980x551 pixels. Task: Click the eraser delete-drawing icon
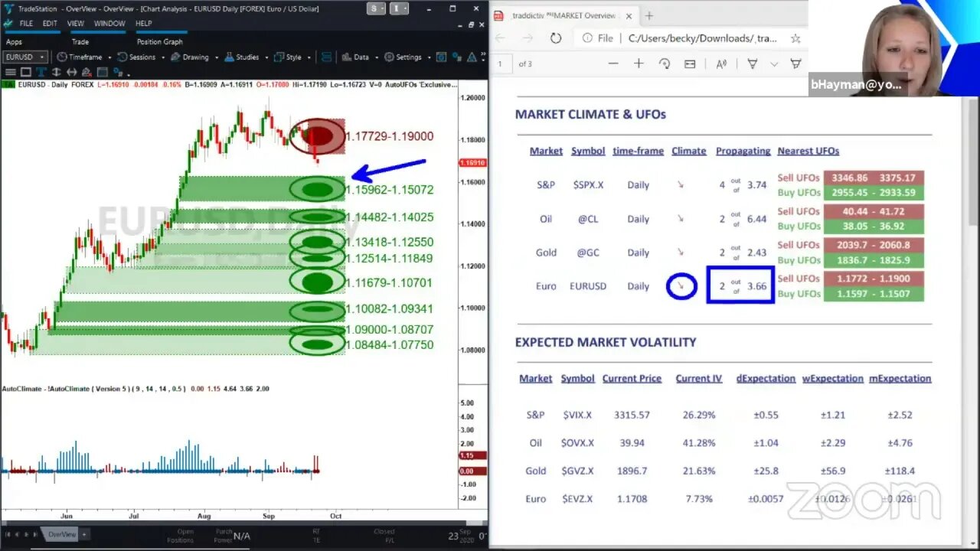[x=87, y=72]
